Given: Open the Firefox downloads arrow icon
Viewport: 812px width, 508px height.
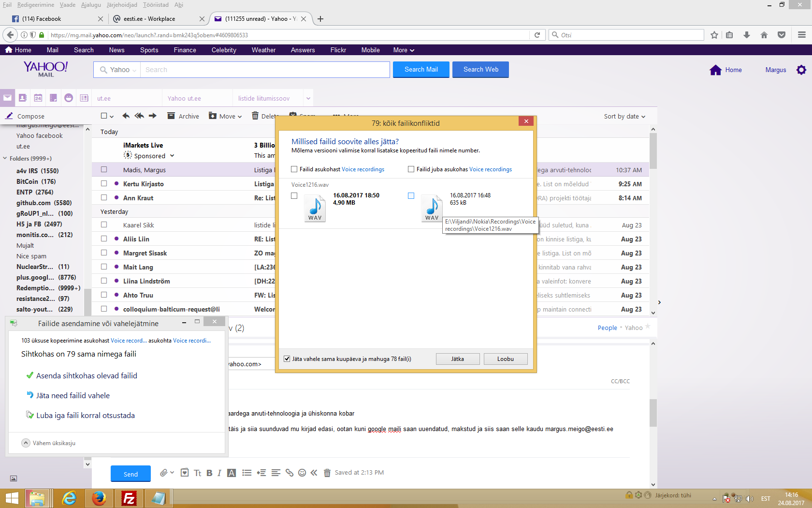Looking at the screenshot, I should click(747, 35).
